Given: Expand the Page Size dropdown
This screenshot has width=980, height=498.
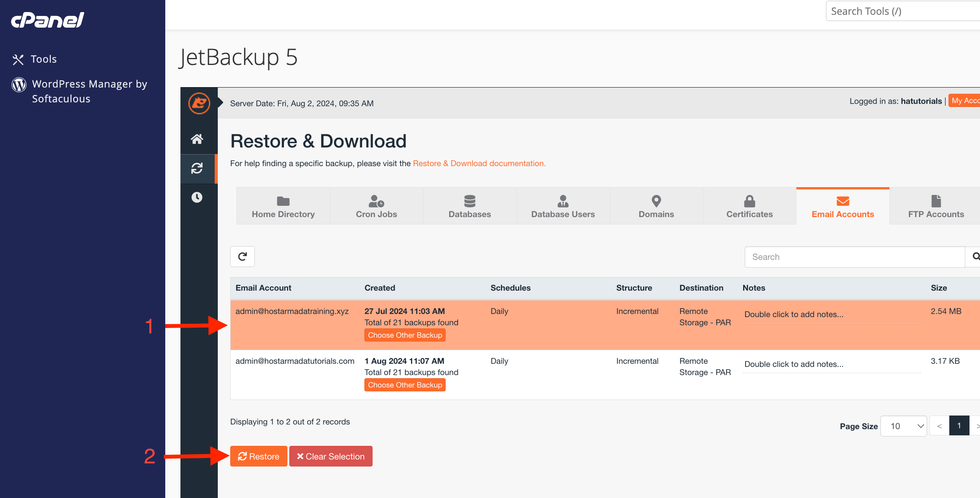Looking at the screenshot, I should 903,426.
